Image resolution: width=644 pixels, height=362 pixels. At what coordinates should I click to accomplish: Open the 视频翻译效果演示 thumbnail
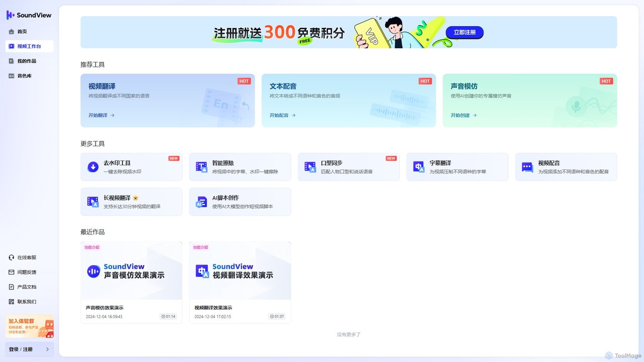pos(240,270)
